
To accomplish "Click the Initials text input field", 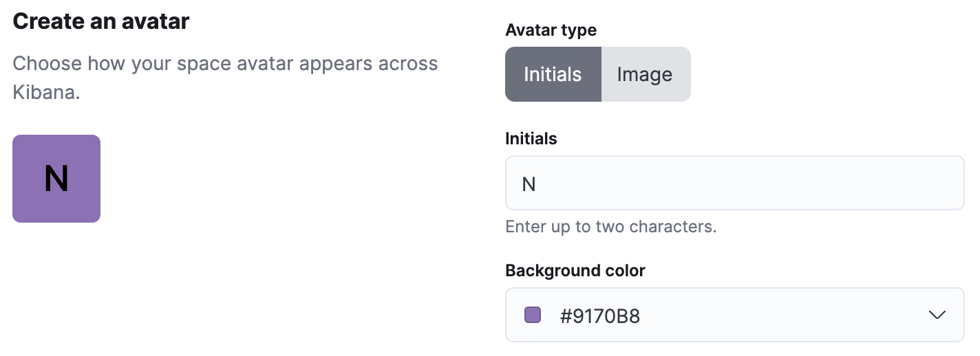I will coord(735,183).
